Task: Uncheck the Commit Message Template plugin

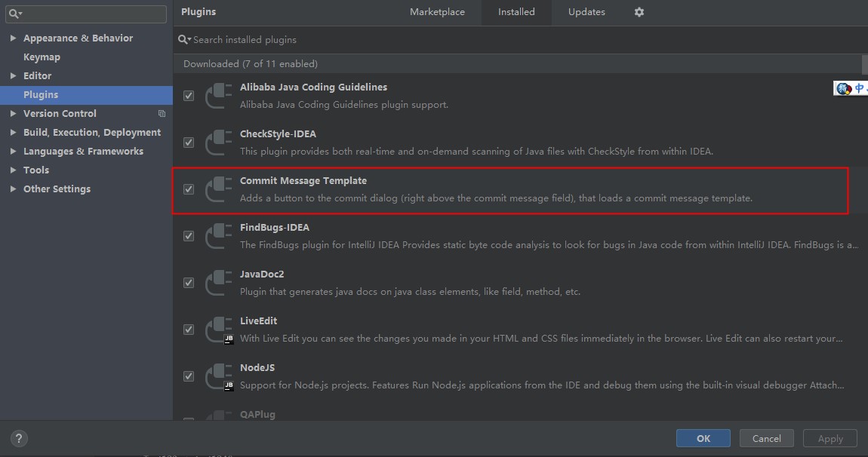Action: point(189,189)
